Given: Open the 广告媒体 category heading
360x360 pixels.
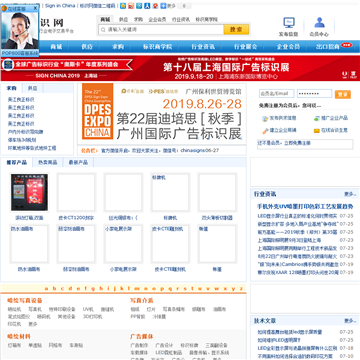Looking at the screenshot, I should click(x=142, y=337).
